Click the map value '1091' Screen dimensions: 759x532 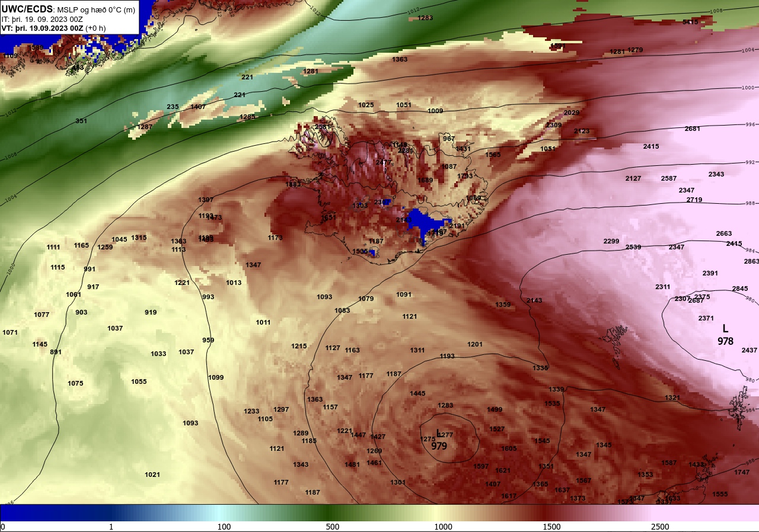pos(404,294)
